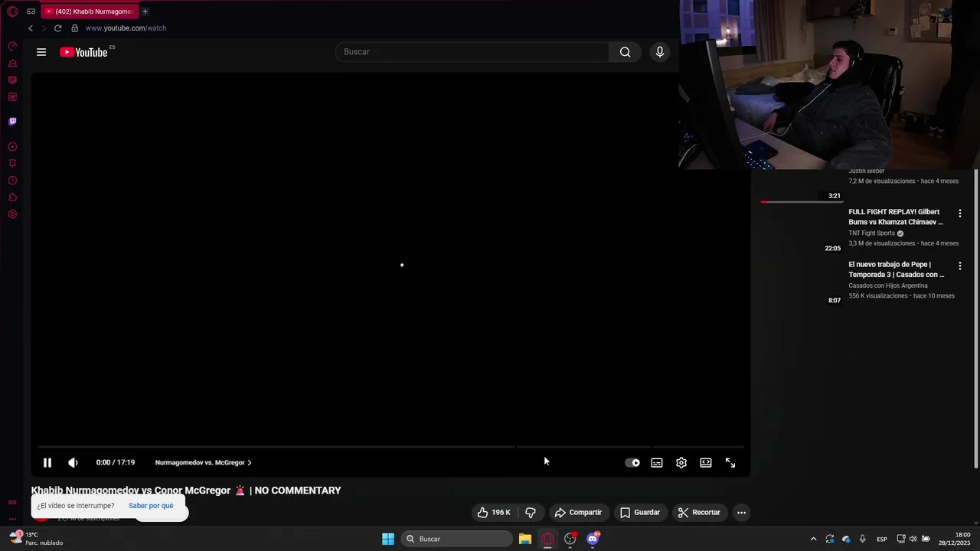Go to YouTube home via logo
The image size is (980, 551).
84,52
